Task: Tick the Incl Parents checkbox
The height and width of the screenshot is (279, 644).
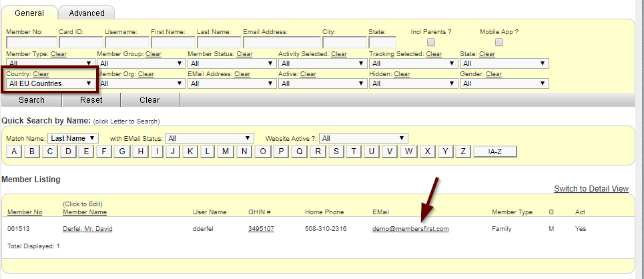Action: coord(431,42)
